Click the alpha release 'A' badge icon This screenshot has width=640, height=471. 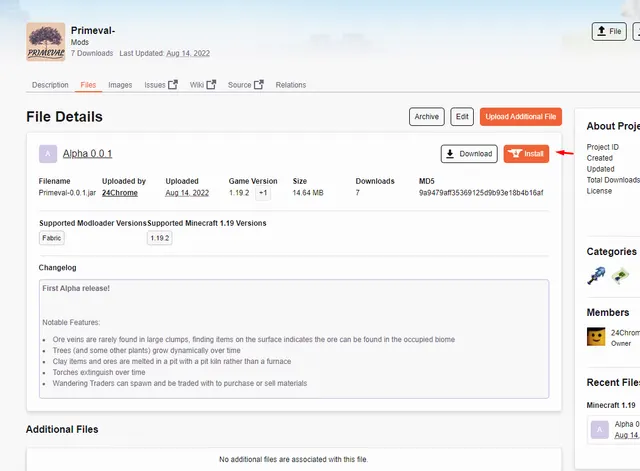48,154
